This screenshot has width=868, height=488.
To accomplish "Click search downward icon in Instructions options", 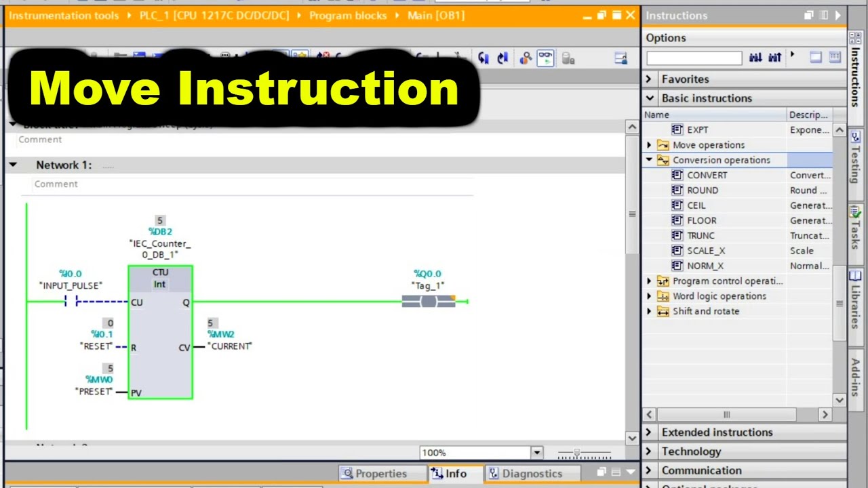I will point(755,58).
